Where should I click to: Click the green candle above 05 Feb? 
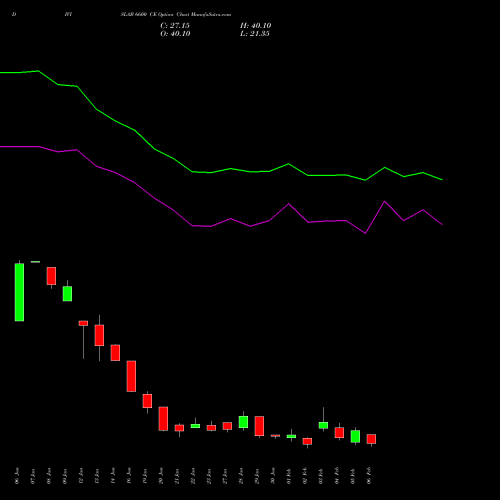click(x=355, y=436)
